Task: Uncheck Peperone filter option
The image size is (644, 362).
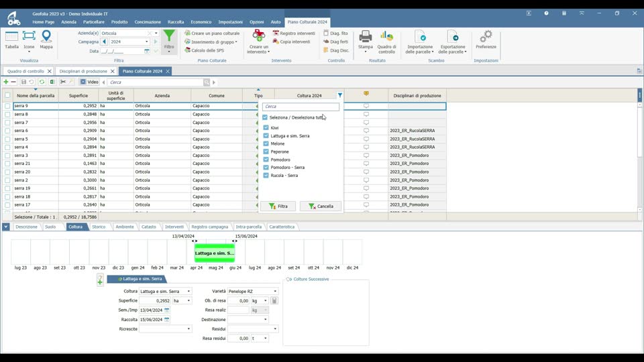Action: coord(266,152)
